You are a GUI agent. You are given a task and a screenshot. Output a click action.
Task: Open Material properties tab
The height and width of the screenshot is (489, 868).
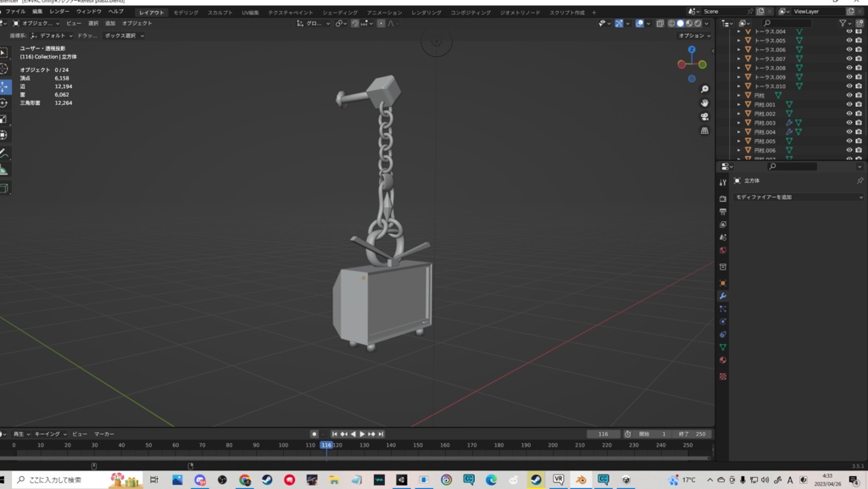pos(722,360)
